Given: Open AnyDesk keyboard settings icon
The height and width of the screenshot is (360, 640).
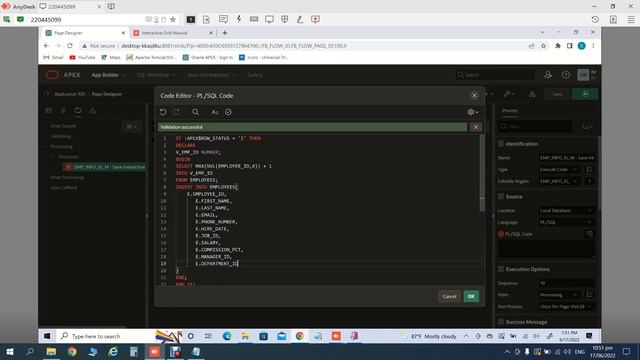Looking at the screenshot, I should click(254, 19).
